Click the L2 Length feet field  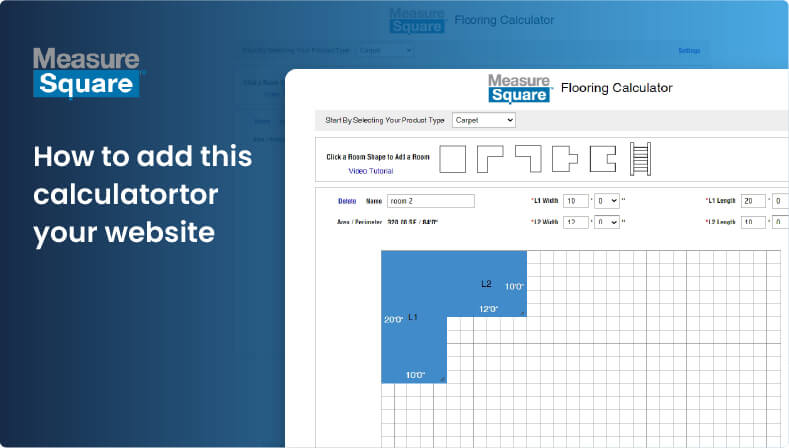click(x=752, y=222)
